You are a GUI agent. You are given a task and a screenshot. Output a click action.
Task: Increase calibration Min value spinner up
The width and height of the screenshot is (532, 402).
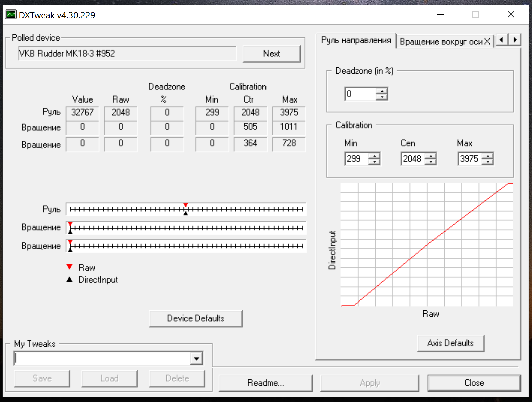coord(375,156)
